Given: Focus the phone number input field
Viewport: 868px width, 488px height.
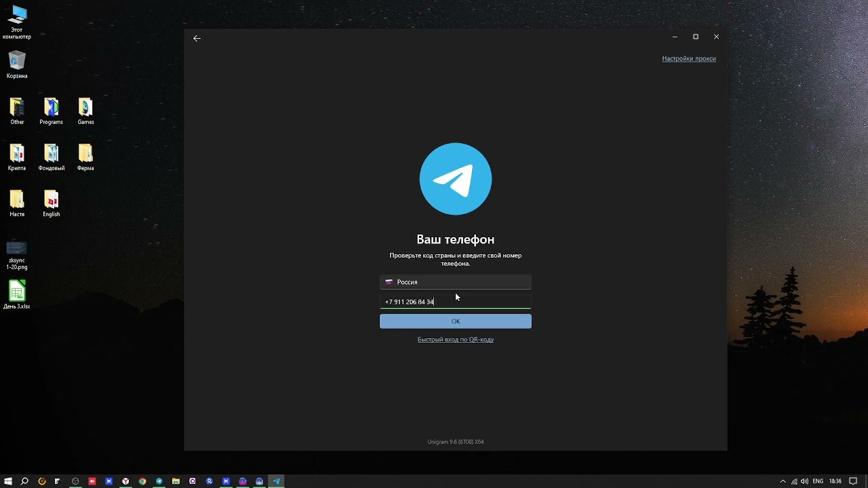Looking at the screenshot, I should [456, 302].
